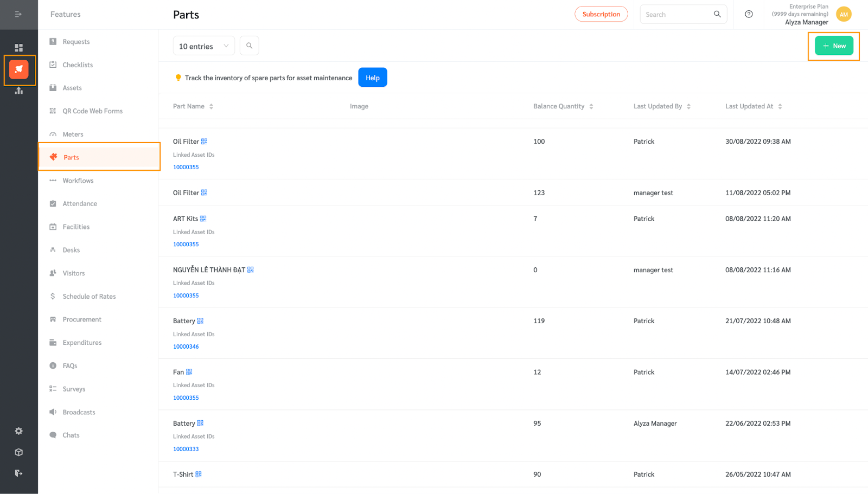Click the search magnifier beside entries dropdown
868x494 pixels.
250,46
